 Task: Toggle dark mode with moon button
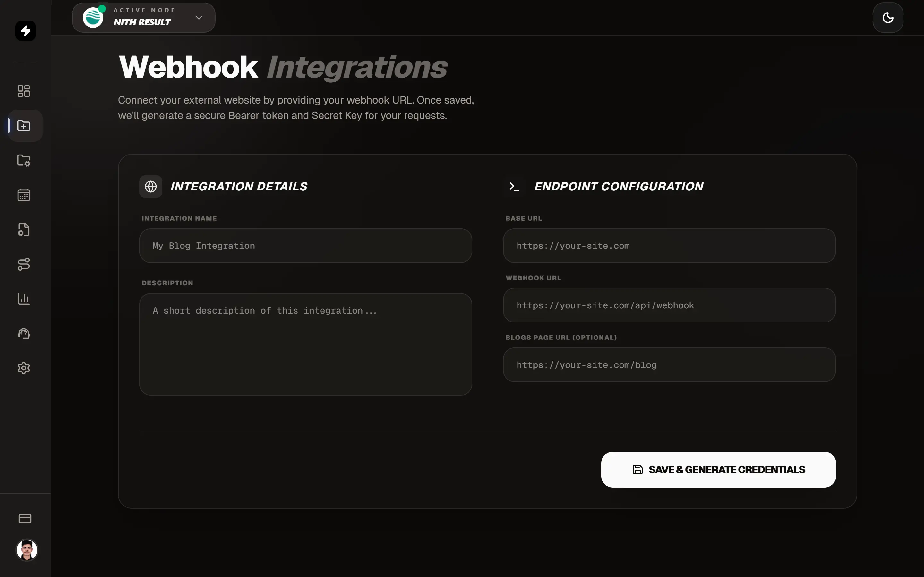tap(887, 18)
